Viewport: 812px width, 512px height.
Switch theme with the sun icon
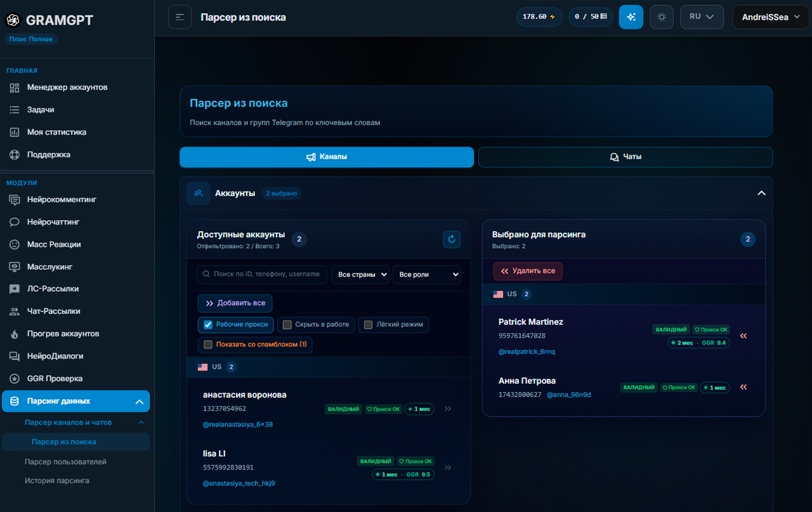coord(662,17)
